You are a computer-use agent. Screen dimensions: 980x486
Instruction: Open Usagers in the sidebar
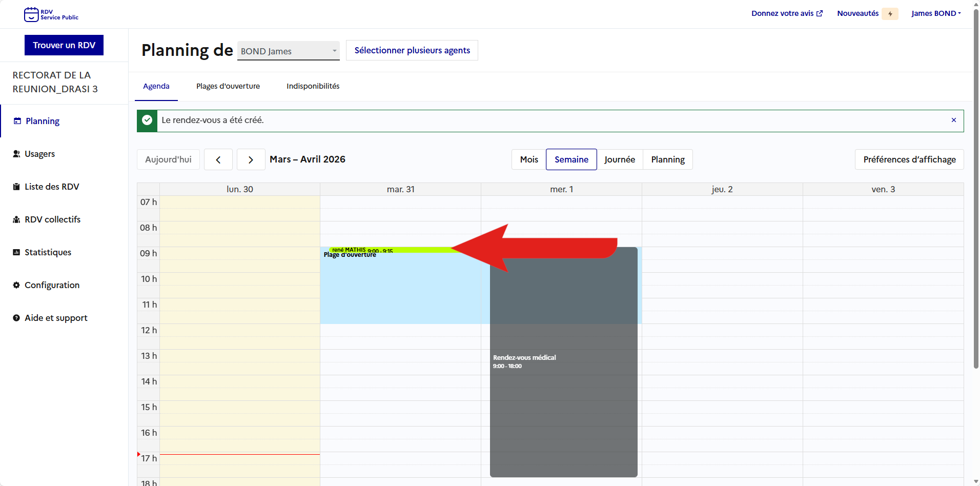click(x=39, y=154)
